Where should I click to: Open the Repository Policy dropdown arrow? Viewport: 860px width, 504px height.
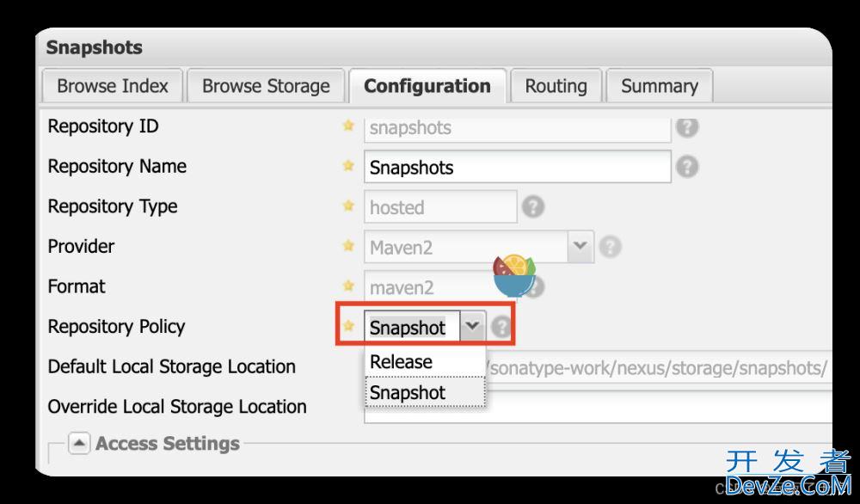472,327
